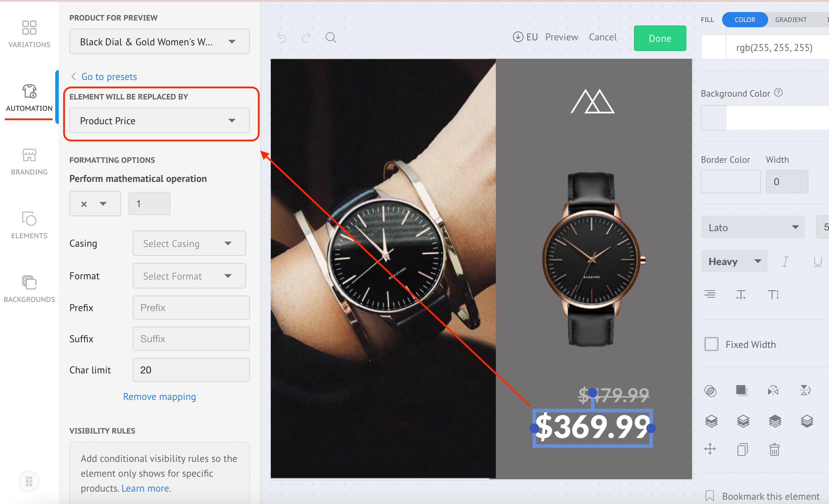Toggle italic text style
Screen dimensions: 829x504
pyautogui.click(x=785, y=262)
